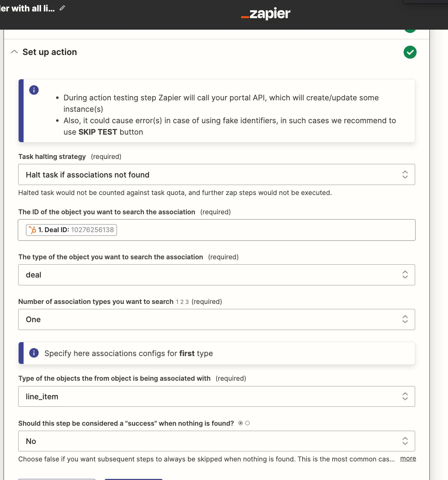Click the 1 2 3 number icon label
Viewport: 448px width, 480px height.
[x=182, y=302]
